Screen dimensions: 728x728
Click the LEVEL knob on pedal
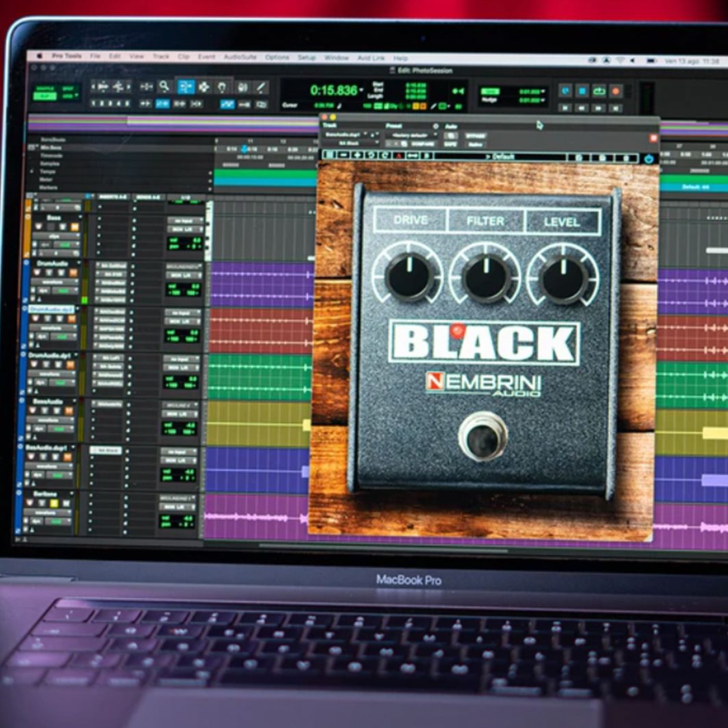[563, 280]
